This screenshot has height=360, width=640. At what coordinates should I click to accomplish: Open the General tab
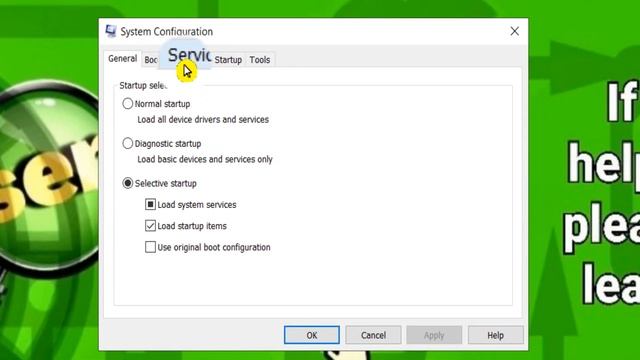pyautogui.click(x=122, y=59)
